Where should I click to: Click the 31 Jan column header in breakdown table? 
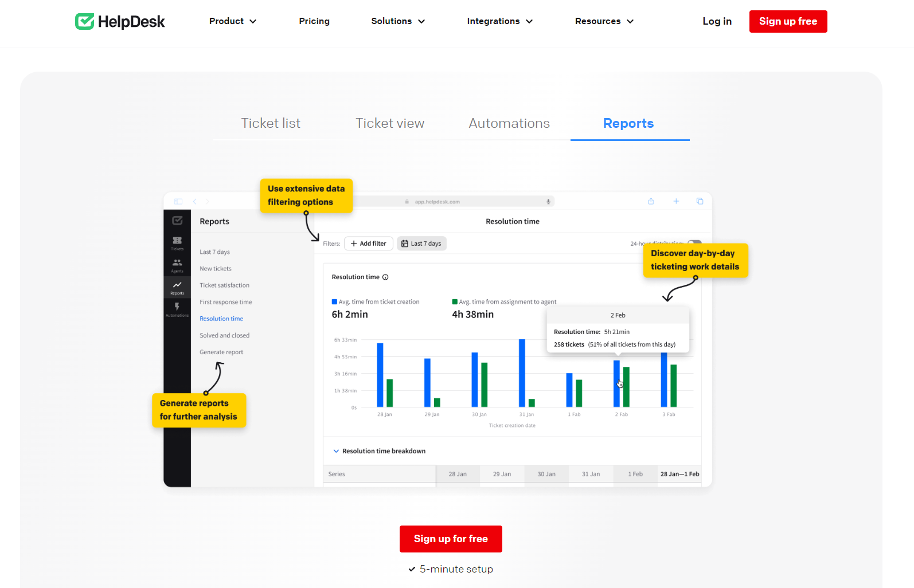point(591,474)
